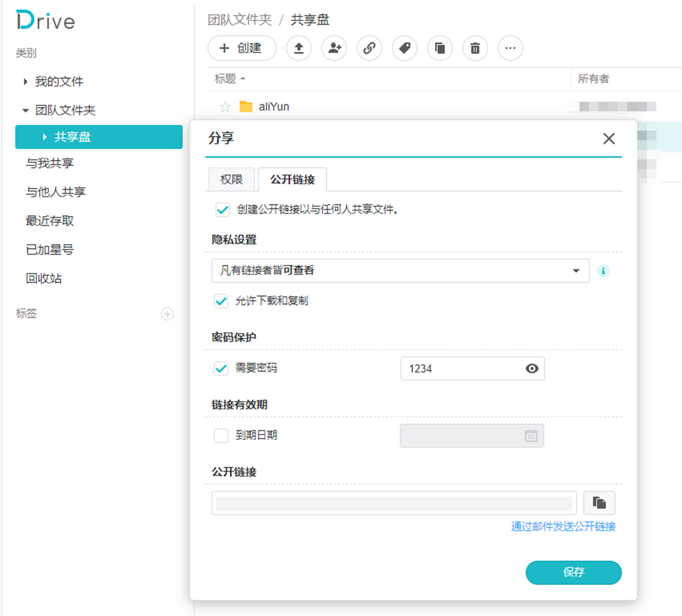Click the link icon in the toolbar

pyautogui.click(x=370, y=48)
